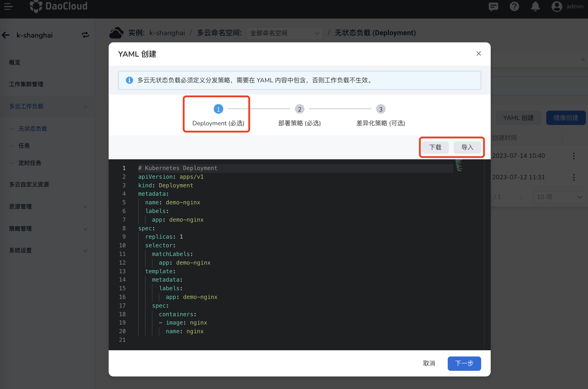This screenshot has width=588, height=389.
Task: Open the 全部命名空间 namespace dropdown
Action: click(x=284, y=33)
